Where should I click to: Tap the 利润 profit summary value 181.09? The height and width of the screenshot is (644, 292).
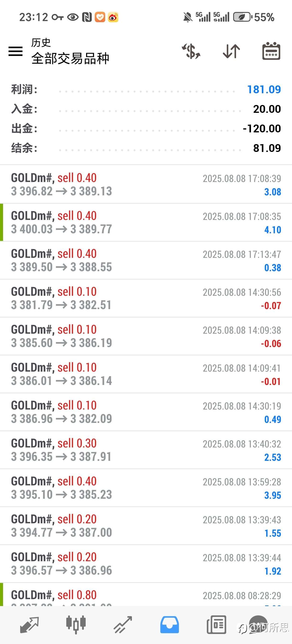pos(264,89)
